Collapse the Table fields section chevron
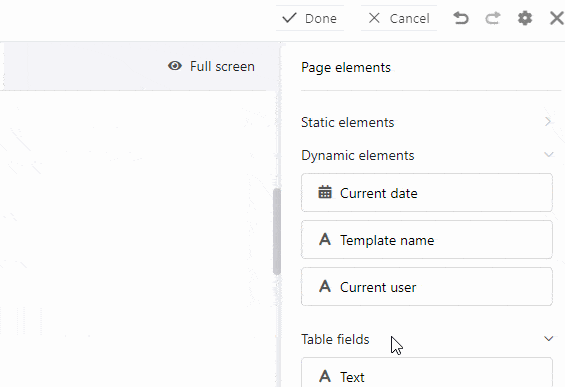Screen dimensions: 565x387 pos(549,338)
